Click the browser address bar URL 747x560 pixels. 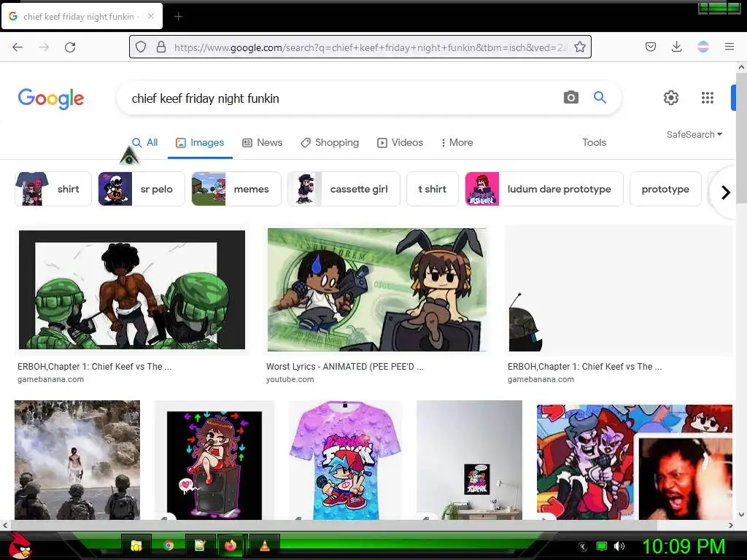click(x=370, y=47)
